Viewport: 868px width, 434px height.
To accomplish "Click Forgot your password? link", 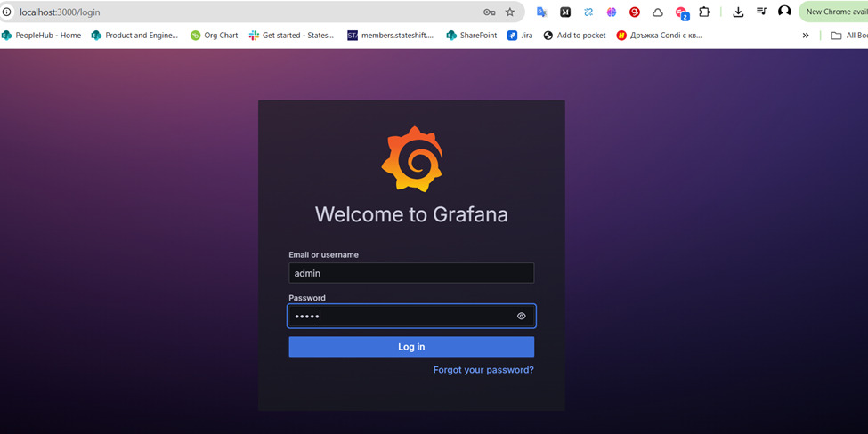I will coord(483,370).
